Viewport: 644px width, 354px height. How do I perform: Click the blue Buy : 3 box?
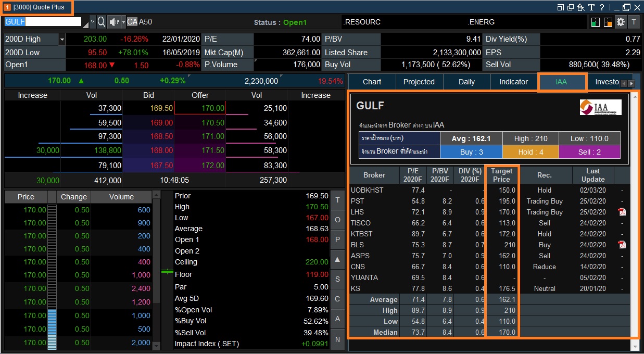point(472,152)
